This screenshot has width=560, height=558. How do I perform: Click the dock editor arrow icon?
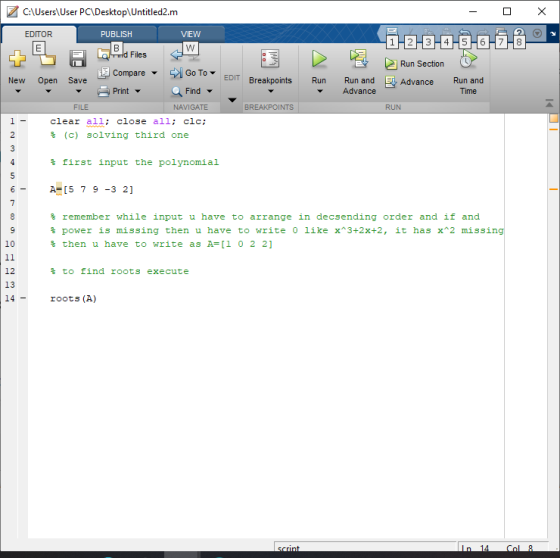click(553, 34)
